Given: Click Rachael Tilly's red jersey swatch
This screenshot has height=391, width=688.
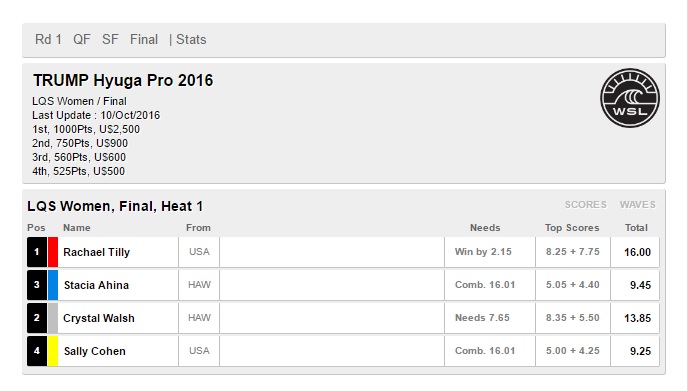Looking at the screenshot, I should 53,252.
